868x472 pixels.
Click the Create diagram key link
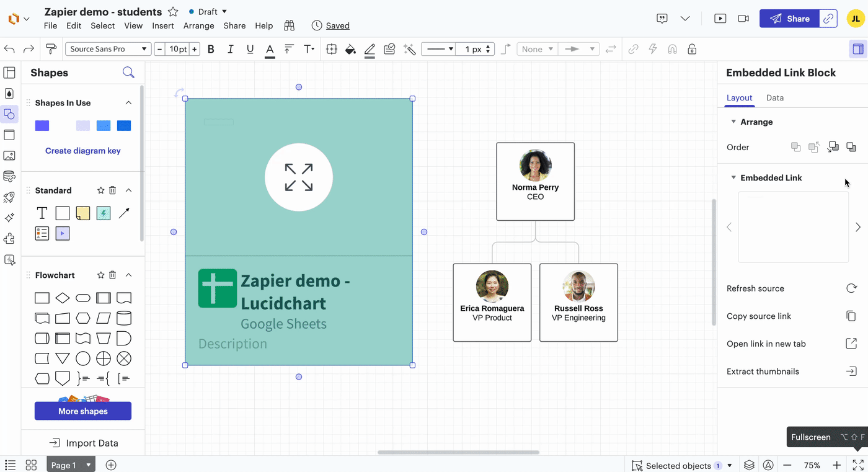tap(83, 151)
